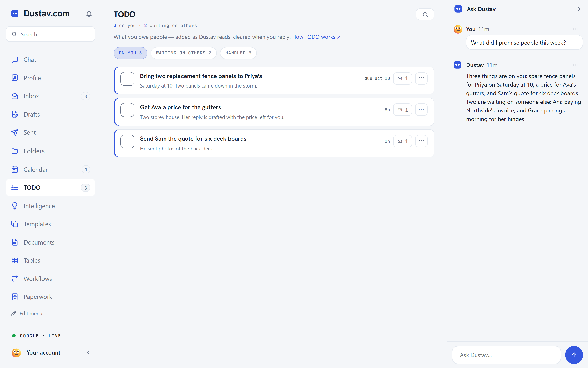
Task: Click Google Live connection status
Action: point(37,336)
